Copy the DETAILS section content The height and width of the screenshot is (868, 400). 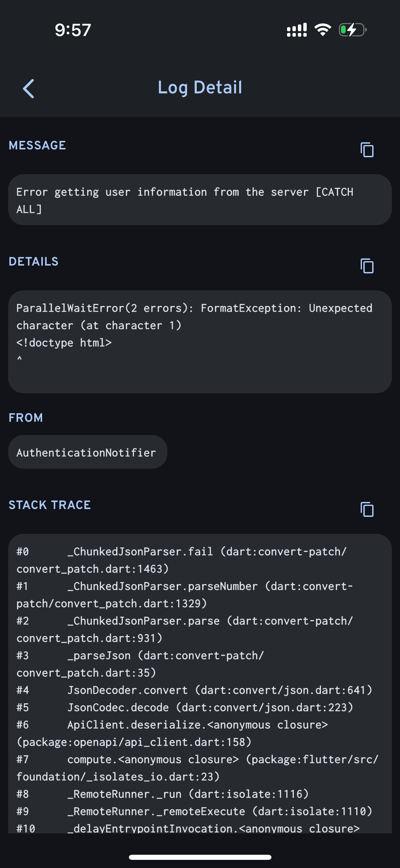[367, 266]
